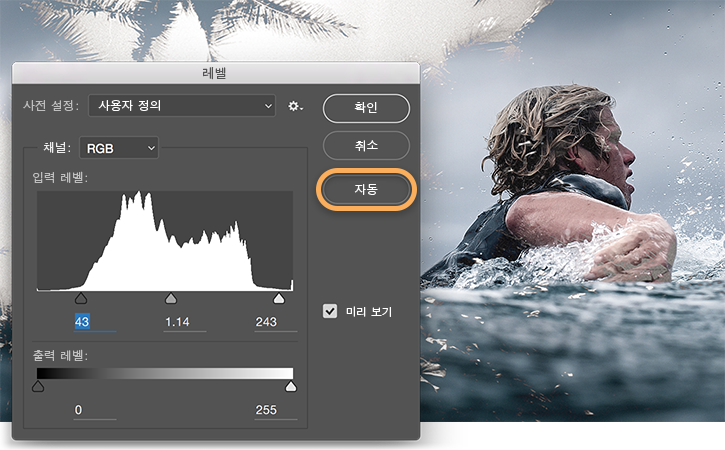725x450 pixels.
Task: Open the 채널 RGB channel dropdown
Action: tap(119, 148)
